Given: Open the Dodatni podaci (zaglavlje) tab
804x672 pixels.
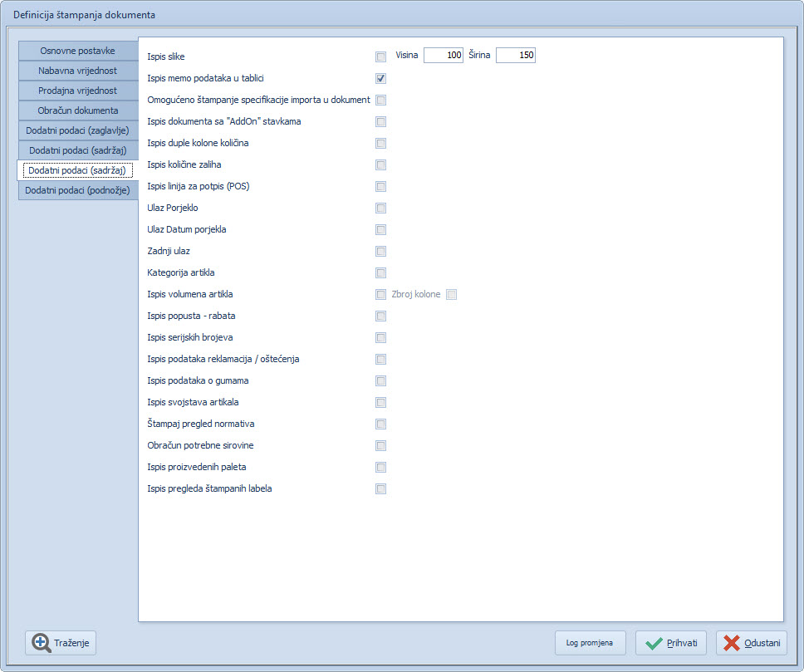Looking at the screenshot, I should pyautogui.click(x=78, y=130).
